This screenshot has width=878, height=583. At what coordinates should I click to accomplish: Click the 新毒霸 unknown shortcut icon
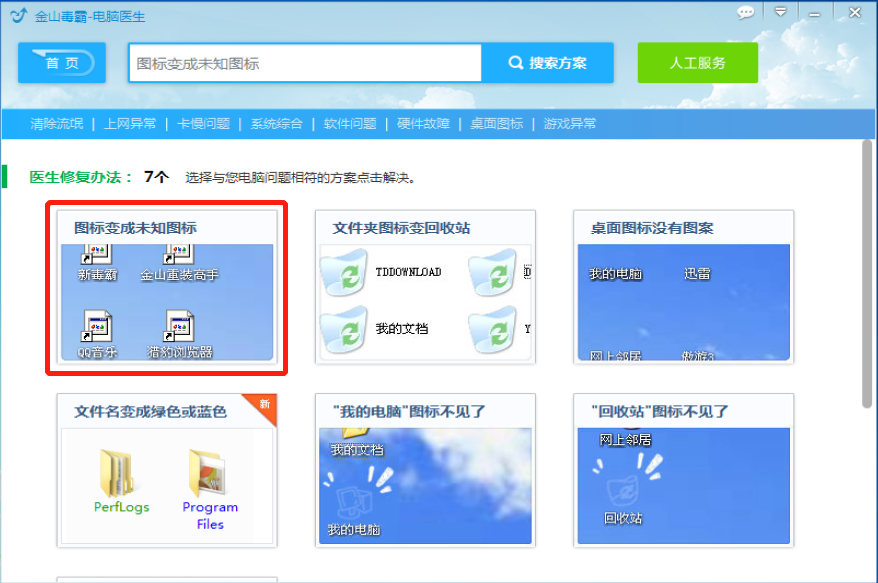tap(97, 254)
